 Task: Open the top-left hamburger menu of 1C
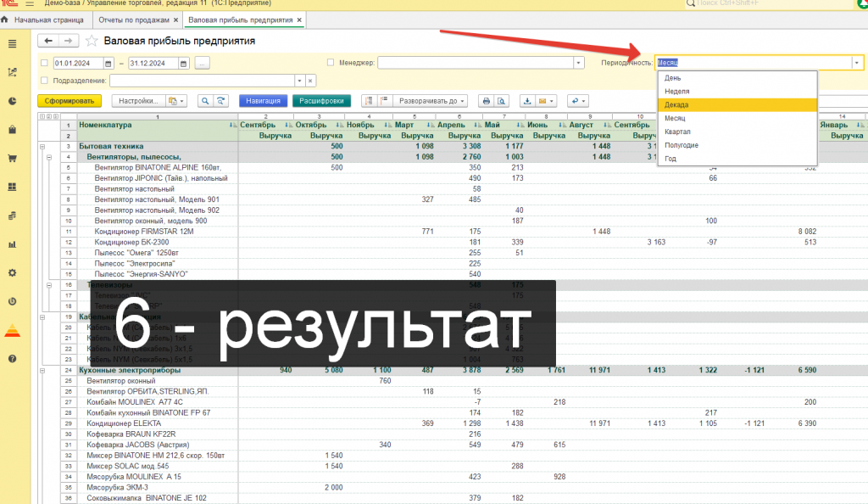30,3
